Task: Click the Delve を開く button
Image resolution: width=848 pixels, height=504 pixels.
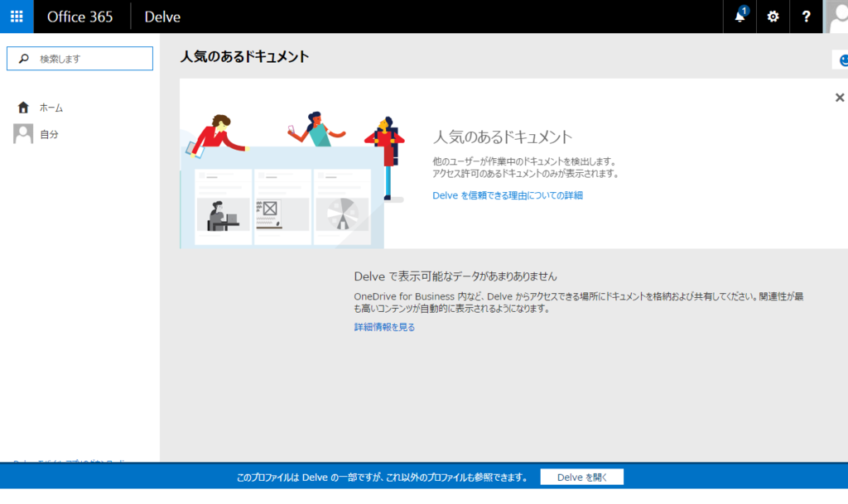Action: tap(582, 477)
